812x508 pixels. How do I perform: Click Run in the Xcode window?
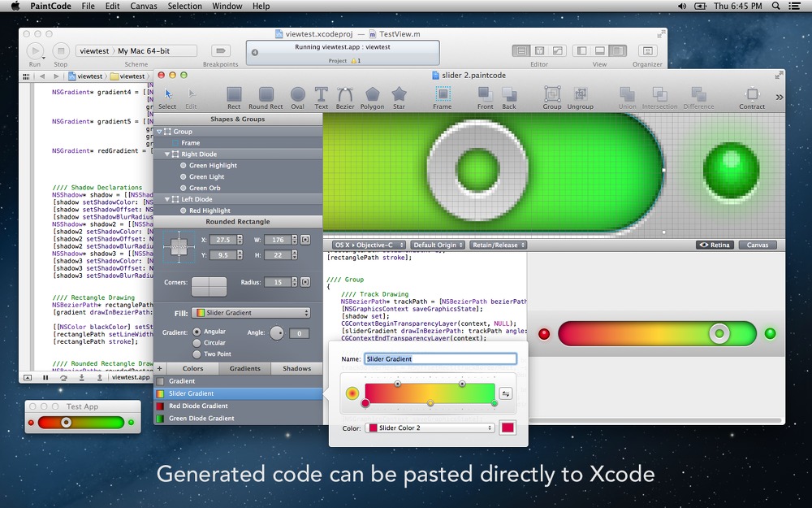tap(35, 50)
